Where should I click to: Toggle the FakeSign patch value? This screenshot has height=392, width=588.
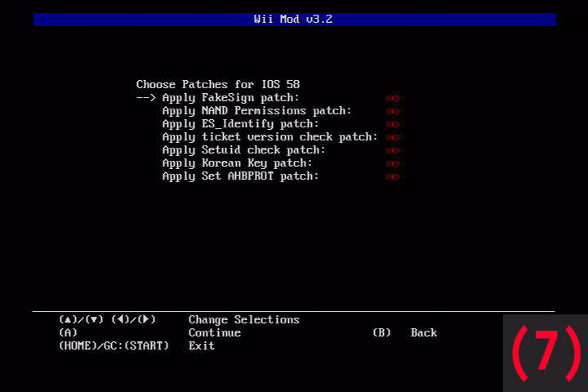[393, 98]
